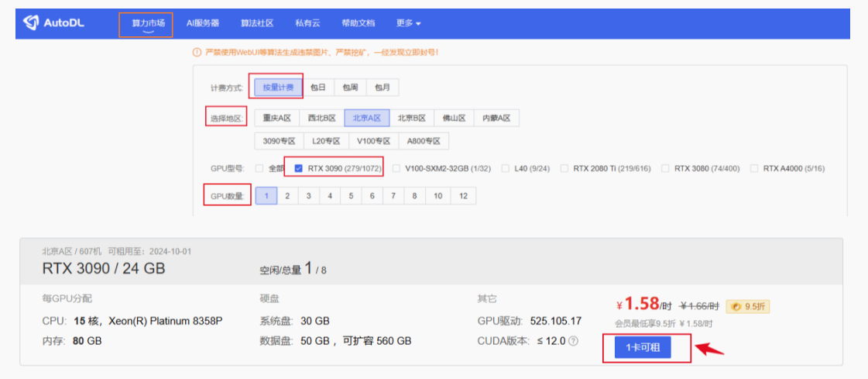Choose the L20专区 region
Screen dimensions: 868x379
coord(326,141)
